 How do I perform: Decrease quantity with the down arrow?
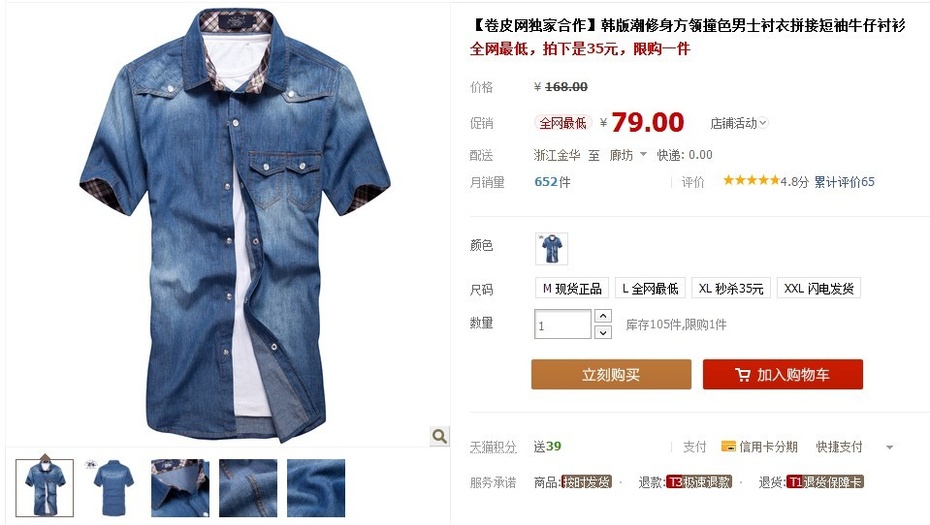pyautogui.click(x=603, y=332)
